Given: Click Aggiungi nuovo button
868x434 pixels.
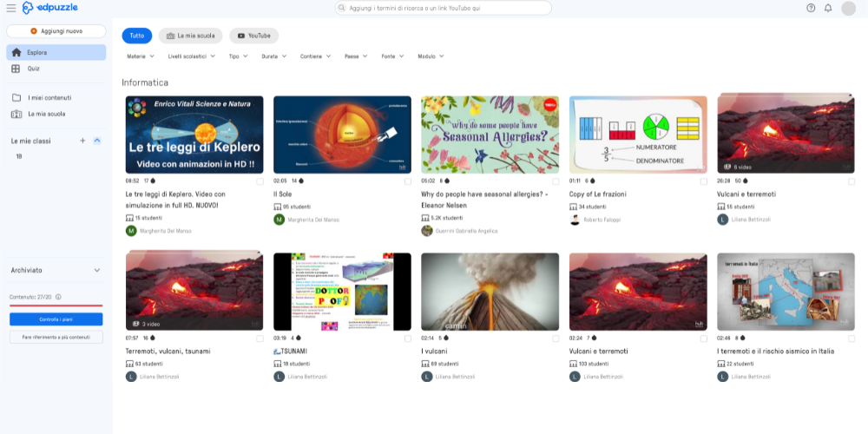Looking at the screenshot, I should 56,31.
